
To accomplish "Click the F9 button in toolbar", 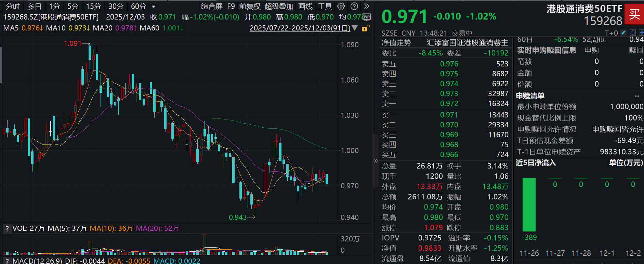I will [x=231, y=6].
